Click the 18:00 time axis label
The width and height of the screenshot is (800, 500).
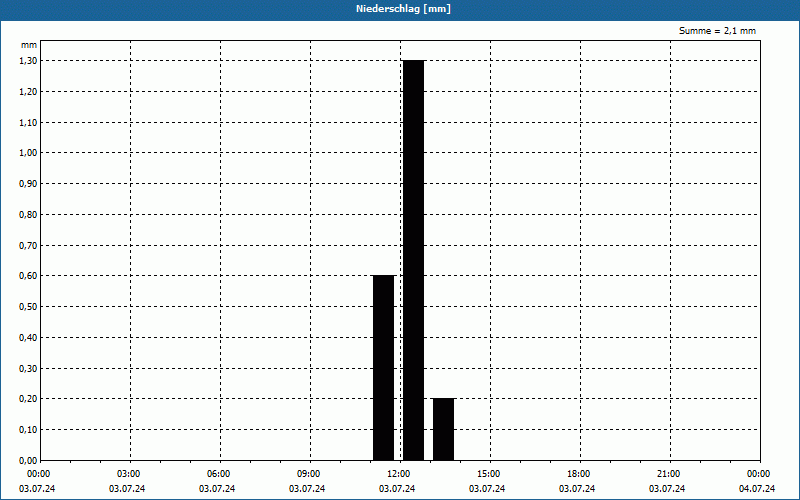coord(578,474)
